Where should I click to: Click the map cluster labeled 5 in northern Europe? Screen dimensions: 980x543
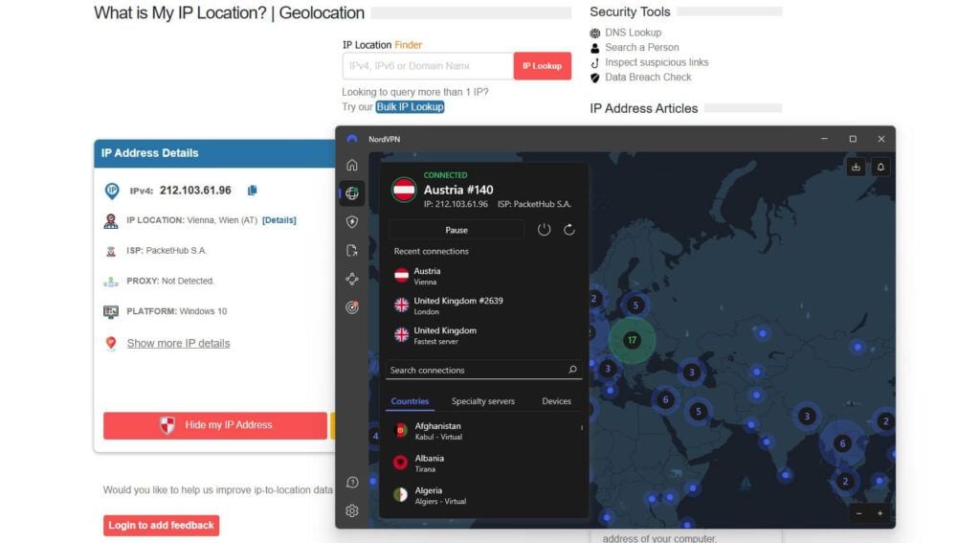[x=635, y=305]
